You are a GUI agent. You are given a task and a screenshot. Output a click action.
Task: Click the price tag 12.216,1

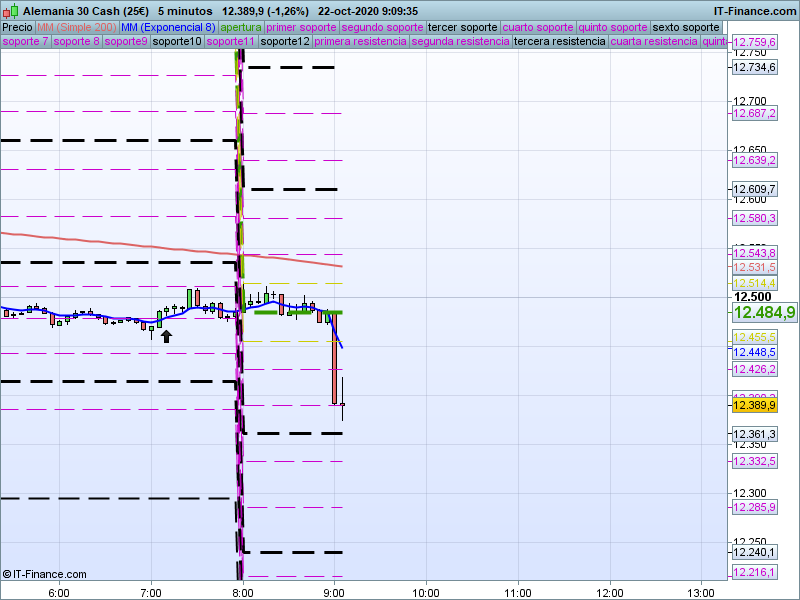(x=755, y=572)
